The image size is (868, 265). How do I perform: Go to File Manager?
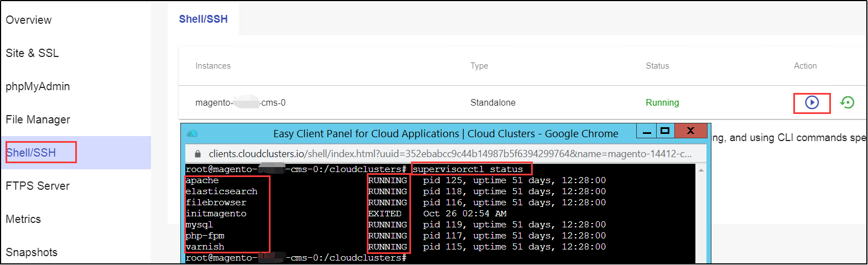click(38, 119)
